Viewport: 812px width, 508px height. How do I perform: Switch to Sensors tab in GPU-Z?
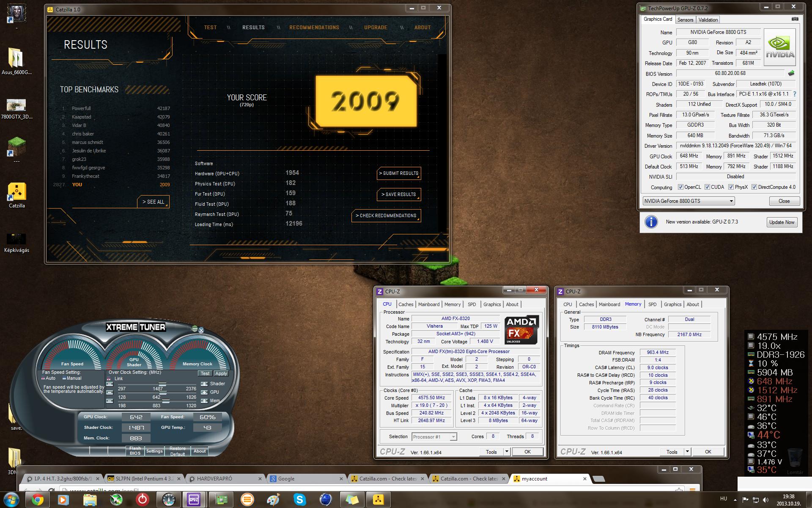pos(685,20)
